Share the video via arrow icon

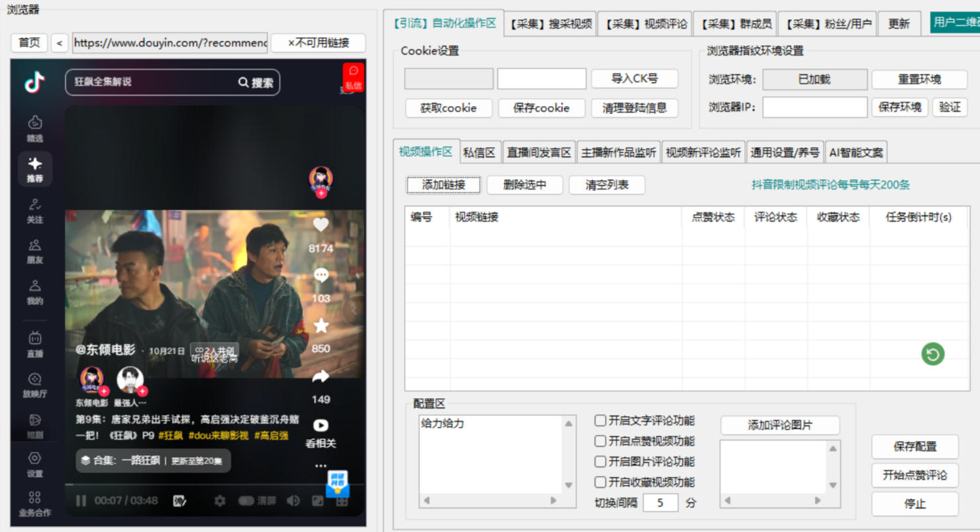(320, 376)
